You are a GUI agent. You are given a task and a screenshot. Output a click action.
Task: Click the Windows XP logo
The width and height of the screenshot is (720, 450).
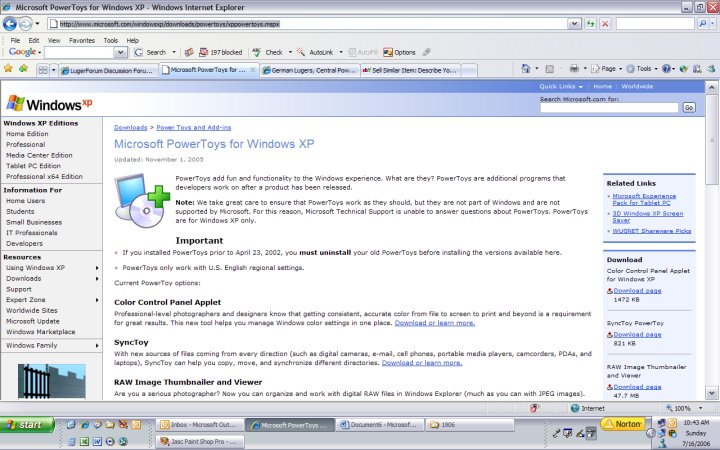click(x=49, y=104)
